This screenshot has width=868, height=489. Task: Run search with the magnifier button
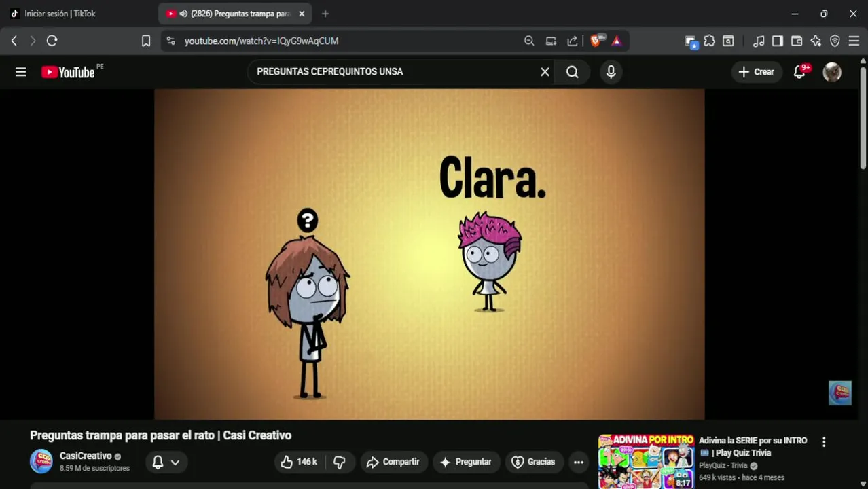pos(573,72)
